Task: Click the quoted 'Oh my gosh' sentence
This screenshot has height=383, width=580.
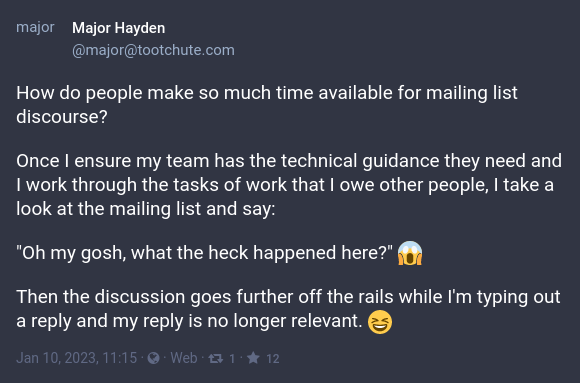Action: point(205,253)
